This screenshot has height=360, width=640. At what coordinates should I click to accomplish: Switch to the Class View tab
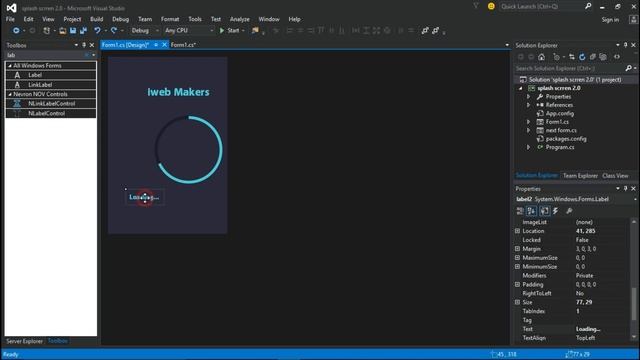(615, 176)
